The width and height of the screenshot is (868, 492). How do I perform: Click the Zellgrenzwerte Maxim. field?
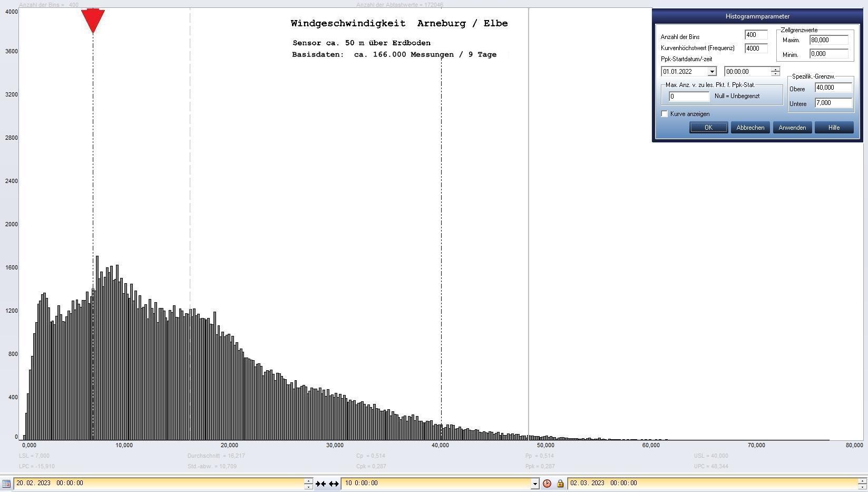click(x=828, y=40)
